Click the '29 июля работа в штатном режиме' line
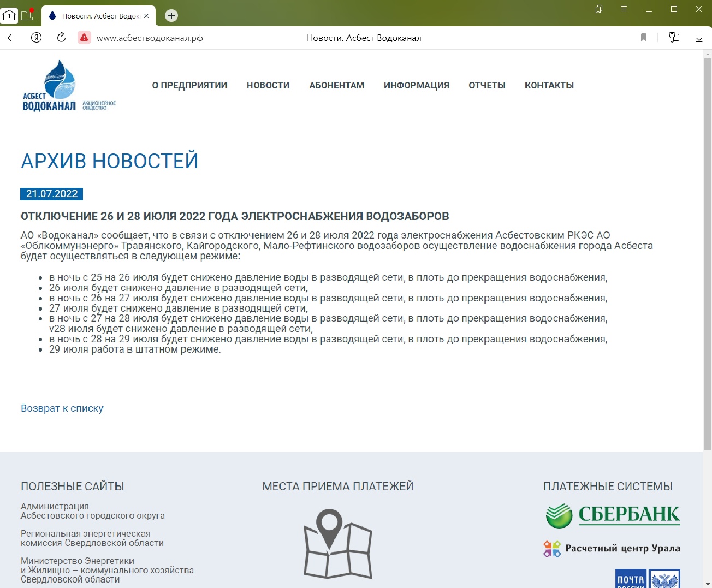 click(135, 349)
